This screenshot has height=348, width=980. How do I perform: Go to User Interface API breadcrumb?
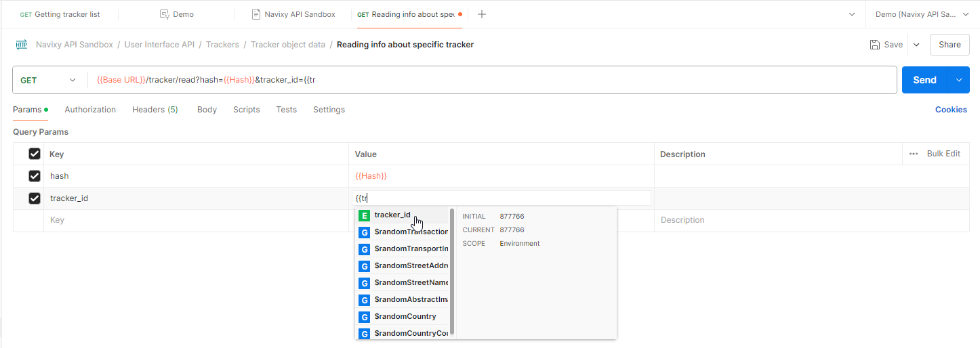point(159,45)
